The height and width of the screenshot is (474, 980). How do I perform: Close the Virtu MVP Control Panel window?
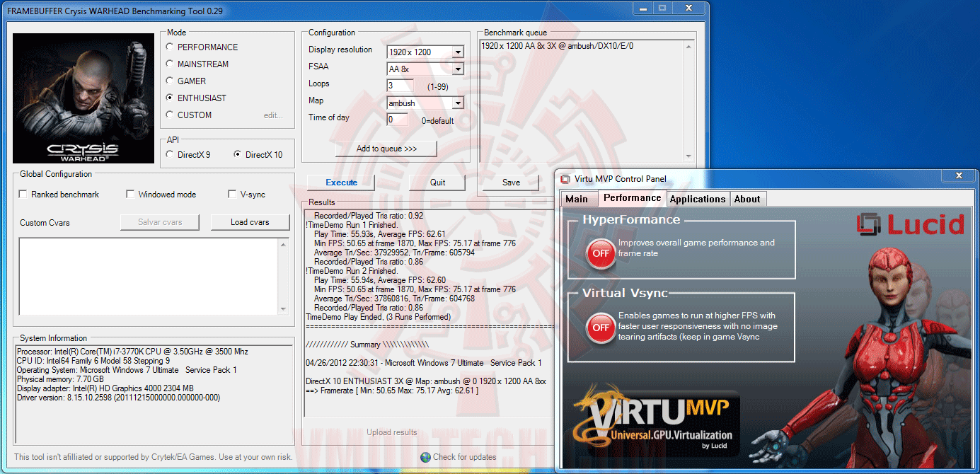[x=959, y=175]
